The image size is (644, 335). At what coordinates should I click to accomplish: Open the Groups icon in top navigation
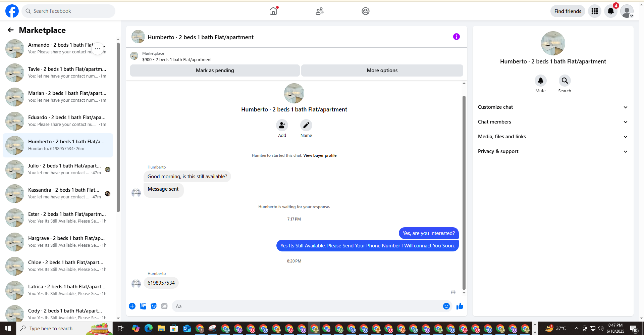(366, 11)
